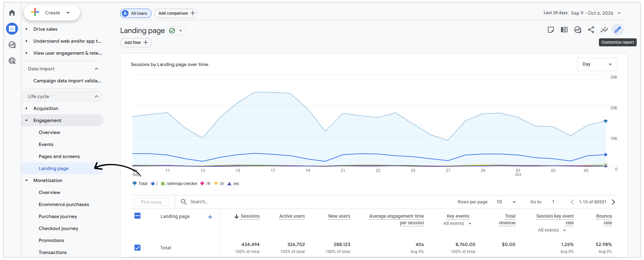Open the Rows per page dropdown
Viewport: 644px width, 260px height.
(506, 202)
